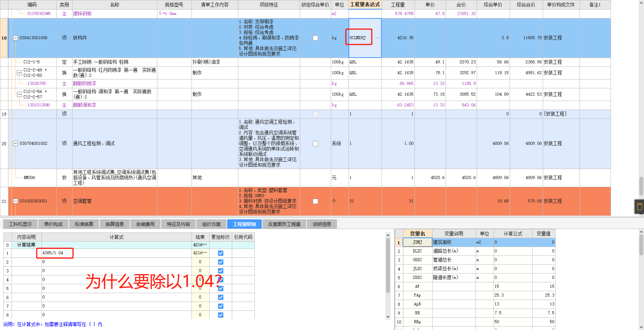Select the GCLMXHJ expression cell
644x330 pixels.
tap(365, 38)
